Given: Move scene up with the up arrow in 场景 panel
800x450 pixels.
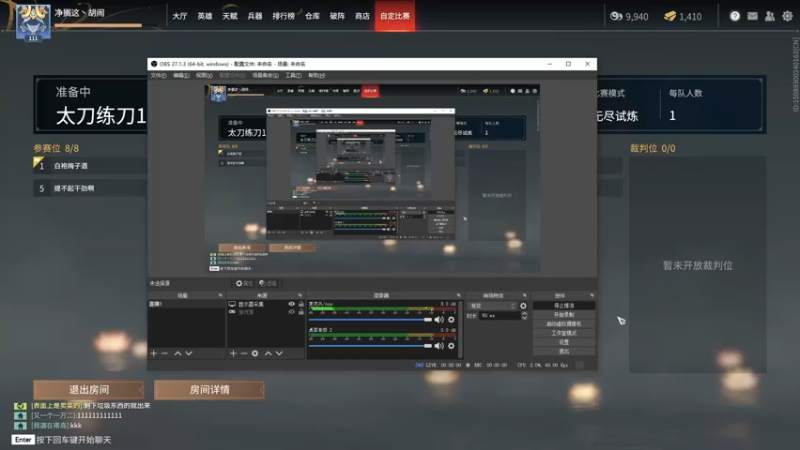Looking at the screenshot, I should click(x=178, y=353).
